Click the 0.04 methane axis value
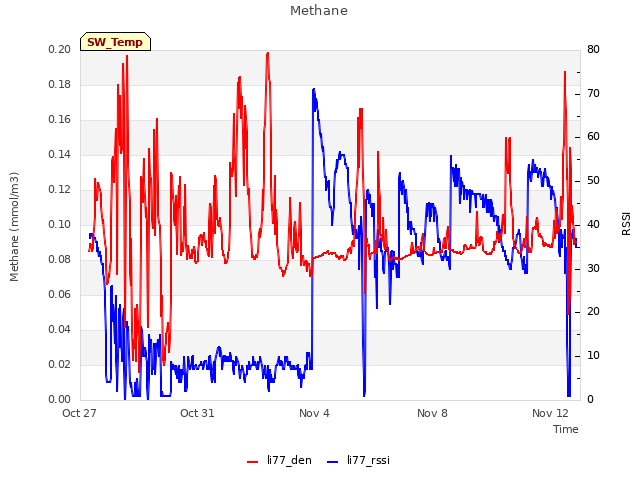Screen dimensions: 640x480 coord(60,329)
